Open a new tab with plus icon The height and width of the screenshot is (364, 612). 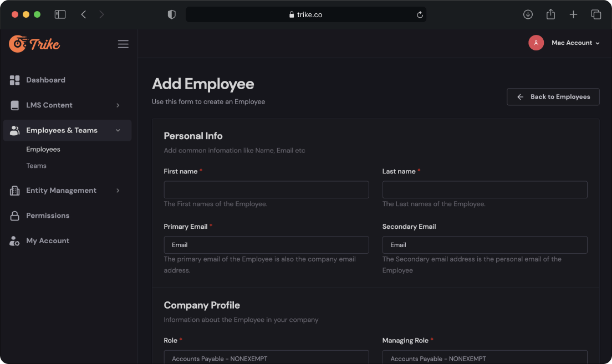point(573,15)
